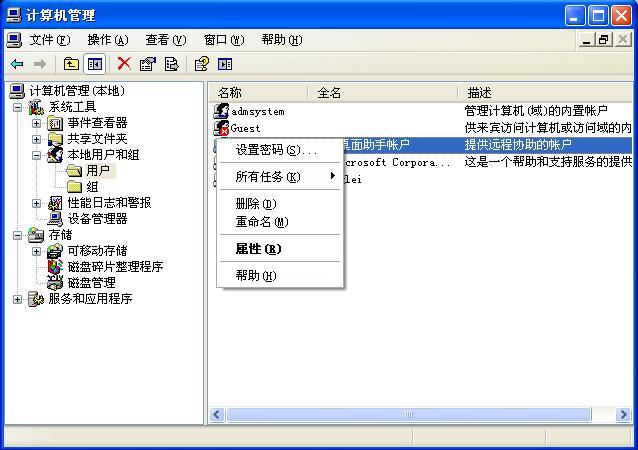Image resolution: width=638 pixels, height=450 pixels.
Task: Expand the 事件查看器 tree node
Action: click(x=37, y=123)
